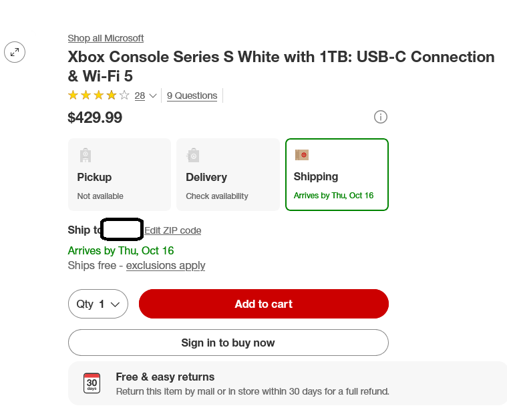Open the 28 reviews count link
The image size is (507, 420).
click(x=140, y=95)
